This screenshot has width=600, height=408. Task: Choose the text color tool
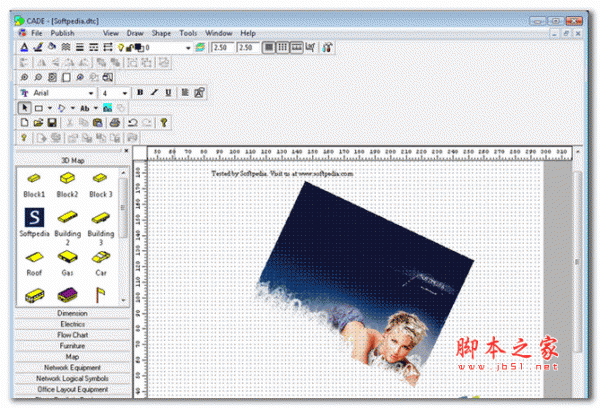click(24, 47)
